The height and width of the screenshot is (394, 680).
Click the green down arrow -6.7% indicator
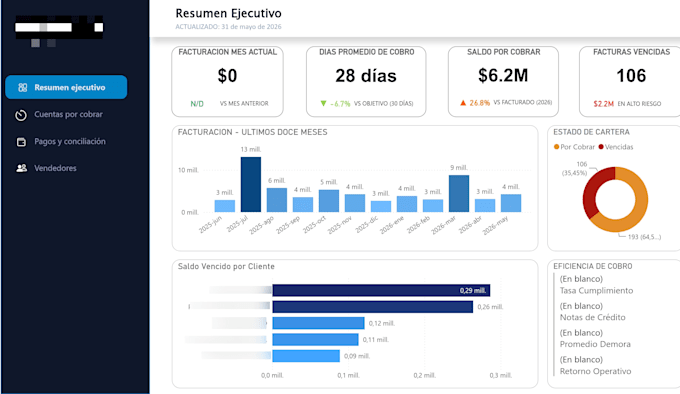[335, 104]
